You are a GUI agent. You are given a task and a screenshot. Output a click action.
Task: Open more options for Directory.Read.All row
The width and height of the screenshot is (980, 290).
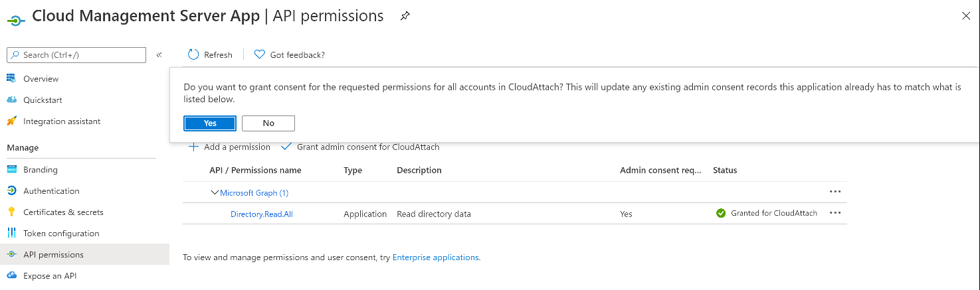click(x=835, y=213)
